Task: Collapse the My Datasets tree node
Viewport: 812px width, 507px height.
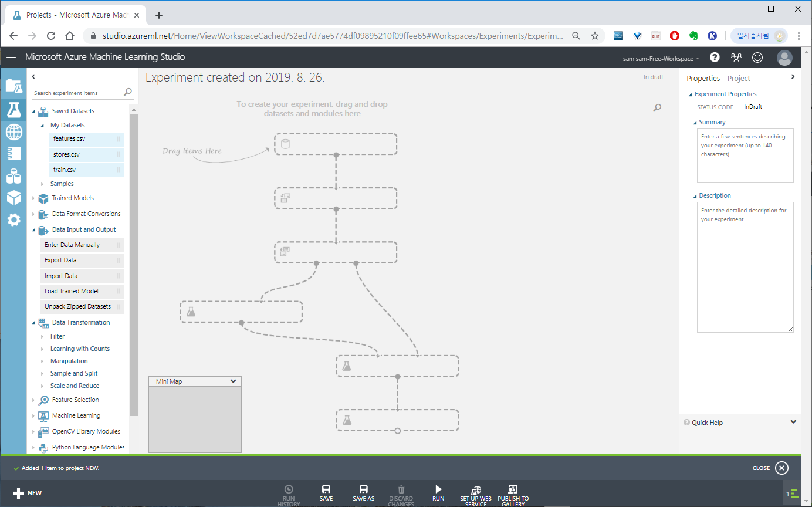Action: (42, 125)
